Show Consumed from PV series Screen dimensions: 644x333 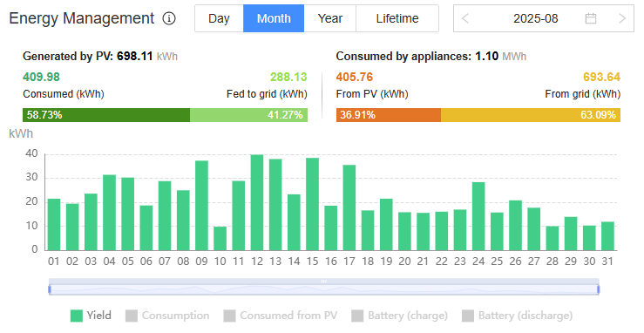click(x=281, y=316)
